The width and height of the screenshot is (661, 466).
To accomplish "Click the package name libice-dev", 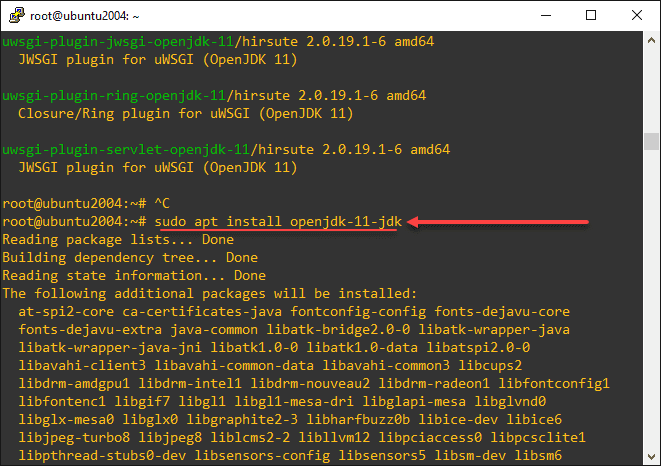I will click(458, 419).
